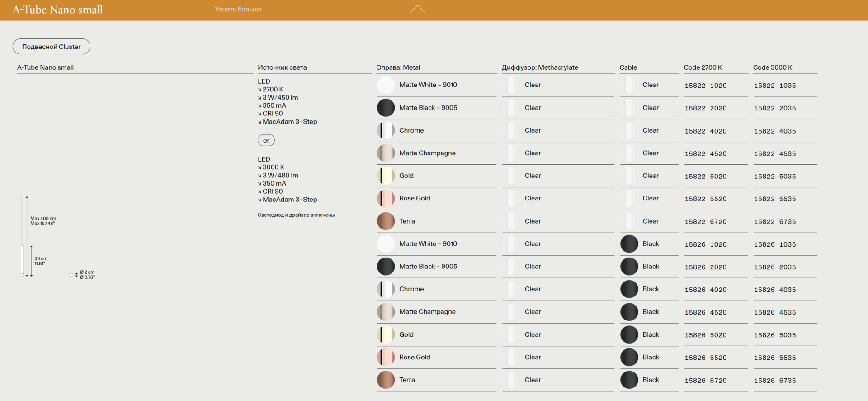Collapse the panel with the up chevron
This screenshot has width=868, height=401.
click(x=417, y=10)
